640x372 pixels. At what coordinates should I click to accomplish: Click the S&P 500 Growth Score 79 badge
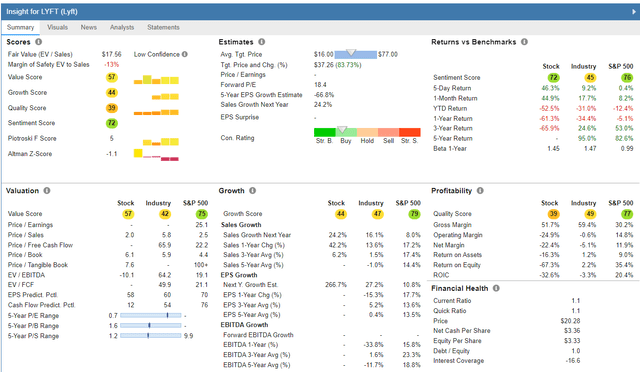415,214
